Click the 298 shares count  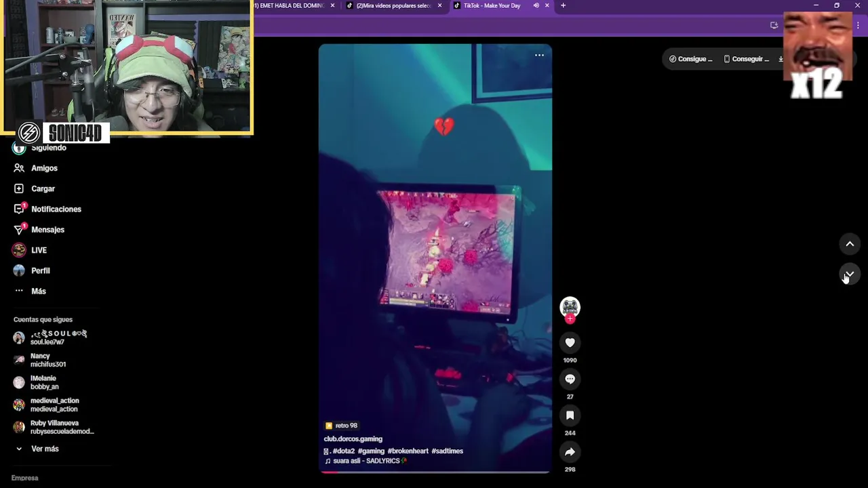[570, 469]
